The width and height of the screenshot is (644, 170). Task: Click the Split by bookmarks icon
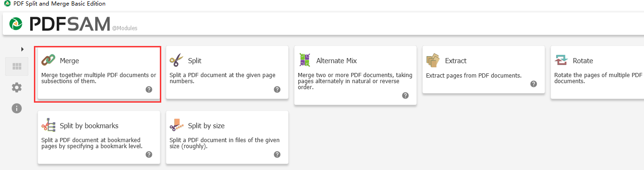tap(48, 125)
